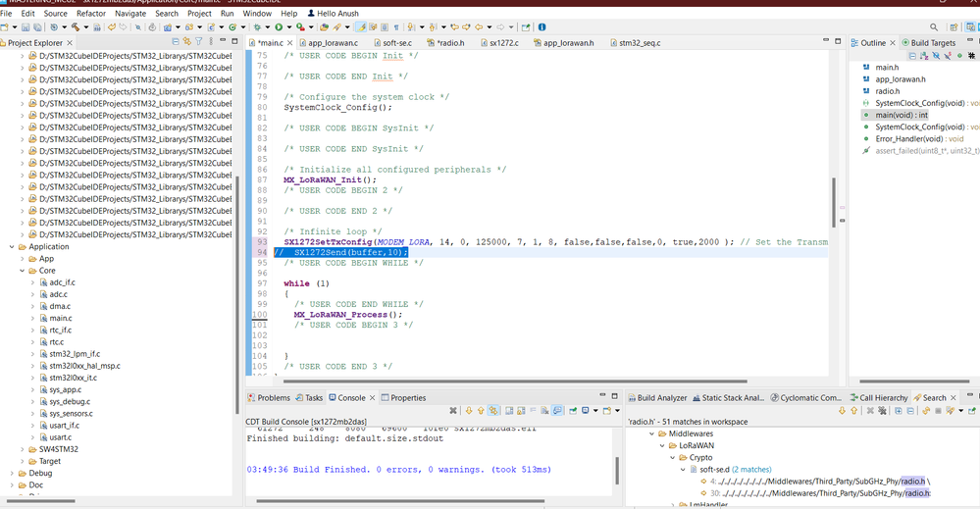This screenshot has height=509, width=980.
Task: Toggle Show Whitespace Characters pilcrow icon
Action: tap(396, 27)
